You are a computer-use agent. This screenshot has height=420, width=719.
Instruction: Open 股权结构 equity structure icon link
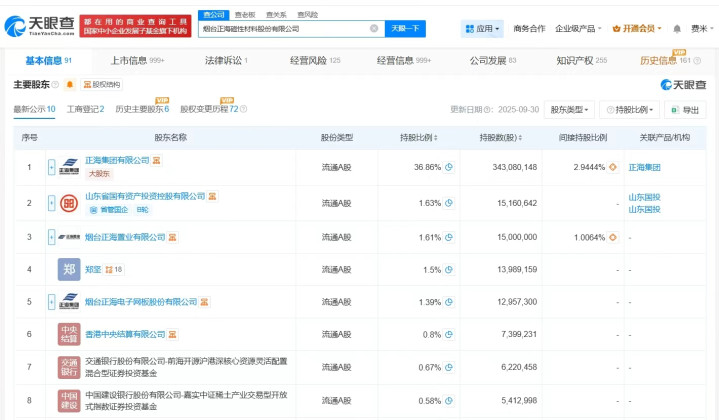(x=104, y=85)
